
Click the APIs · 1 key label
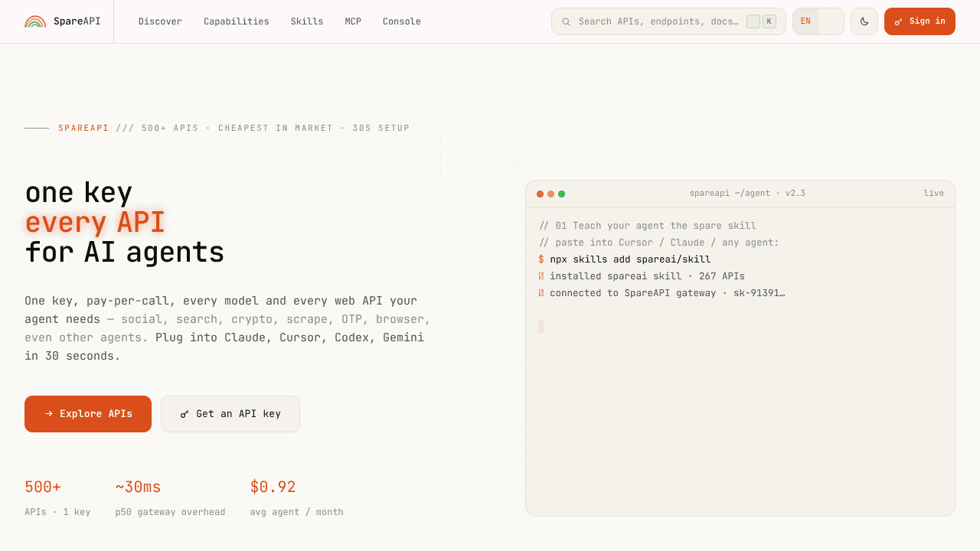(x=57, y=512)
